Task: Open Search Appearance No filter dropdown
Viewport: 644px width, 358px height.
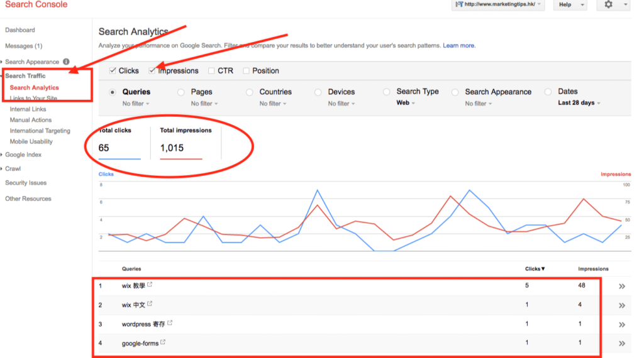Action: (x=479, y=104)
